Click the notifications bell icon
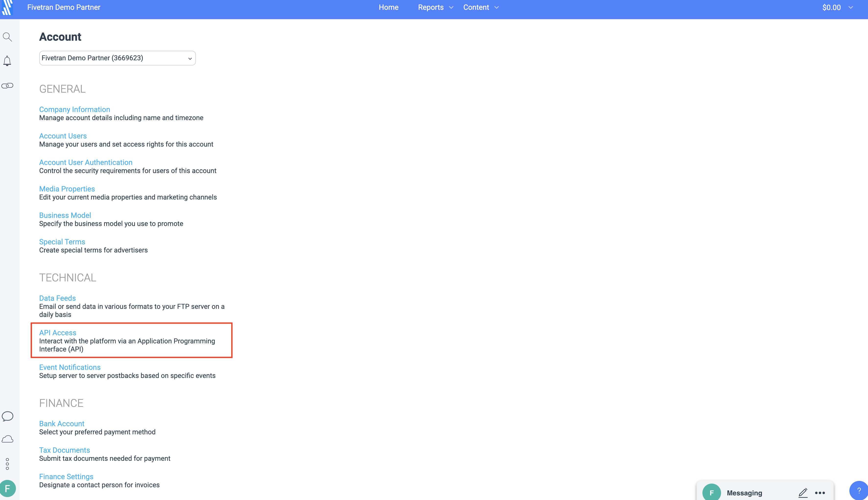This screenshot has width=868, height=500. click(x=8, y=61)
